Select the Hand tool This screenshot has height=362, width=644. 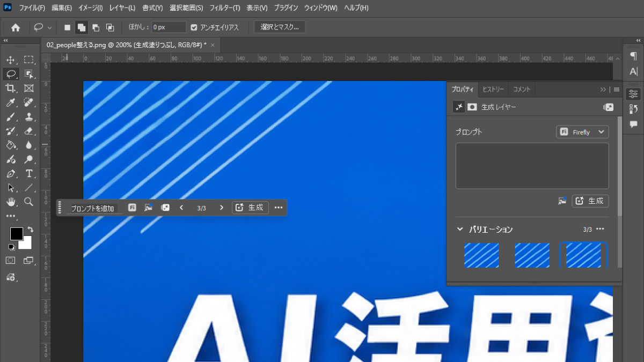point(11,202)
